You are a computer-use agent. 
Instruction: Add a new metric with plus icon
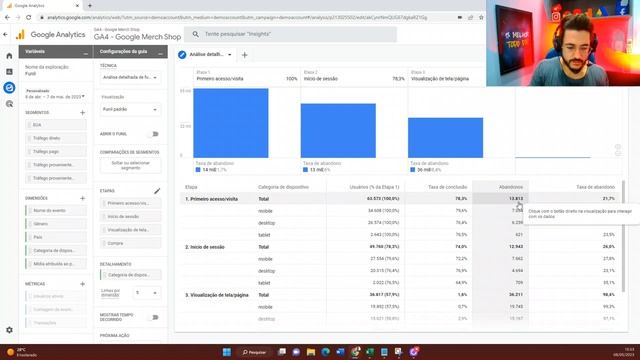(x=82, y=284)
